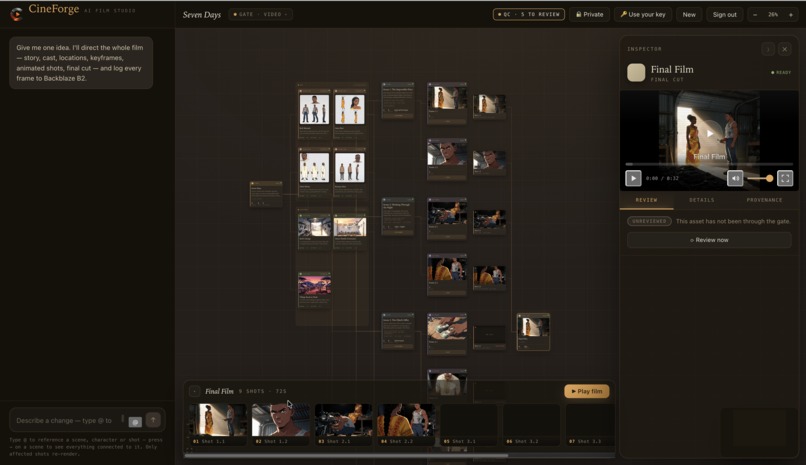Open the QC 5 to review queue

528,14
